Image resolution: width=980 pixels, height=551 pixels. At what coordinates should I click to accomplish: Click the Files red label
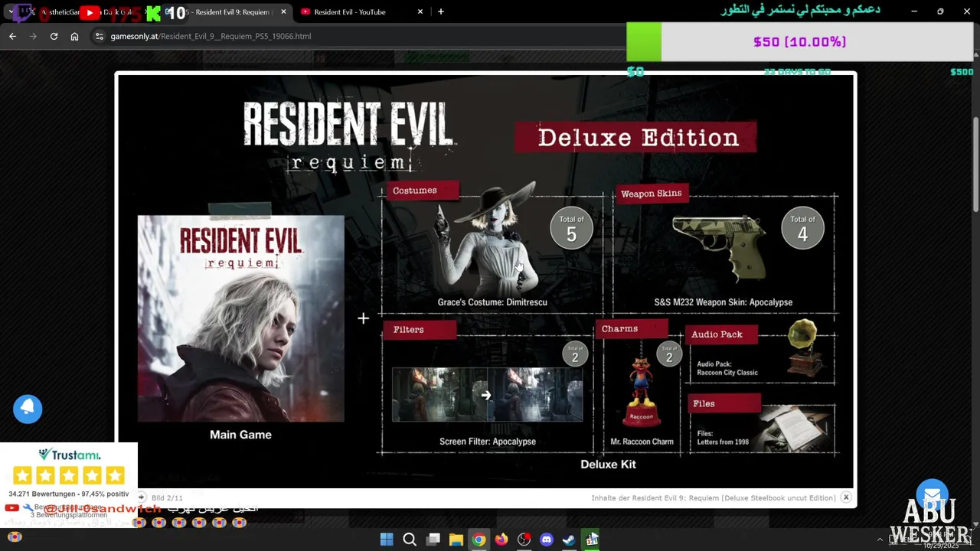(723, 403)
